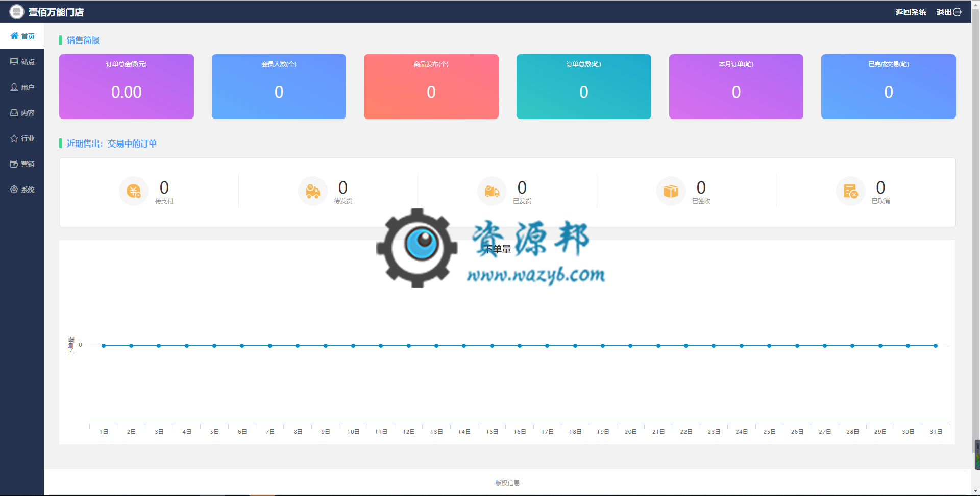Click the logout arrow icon
The width and height of the screenshot is (980, 496).
click(x=958, y=12)
